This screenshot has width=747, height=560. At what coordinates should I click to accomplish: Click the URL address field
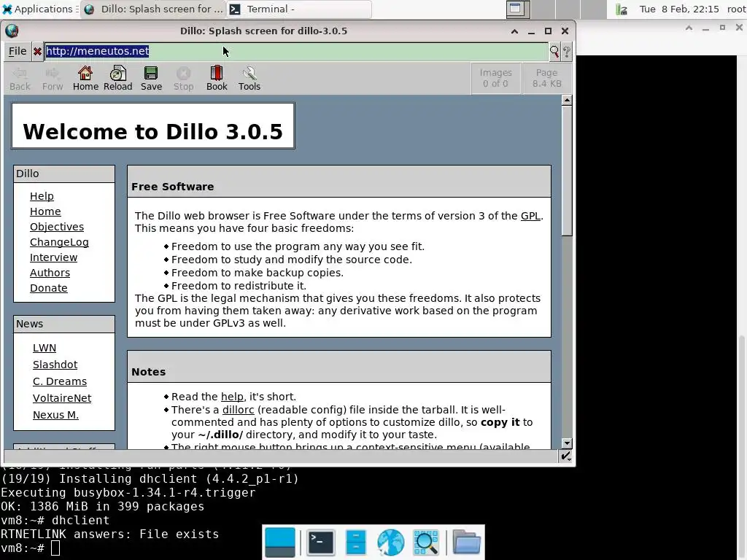296,52
